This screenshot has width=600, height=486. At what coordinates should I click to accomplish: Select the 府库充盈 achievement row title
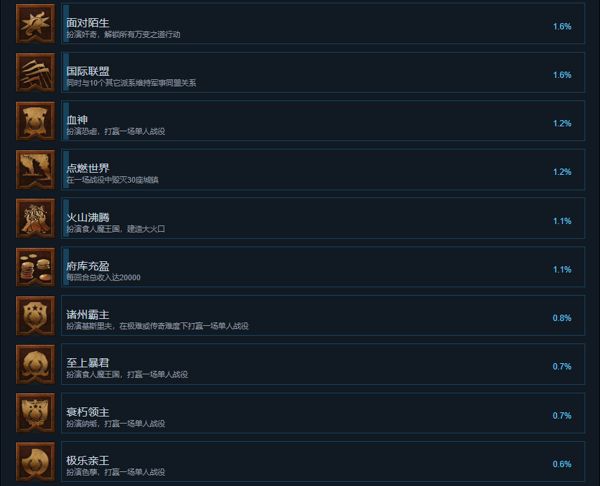click(x=88, y=266)
